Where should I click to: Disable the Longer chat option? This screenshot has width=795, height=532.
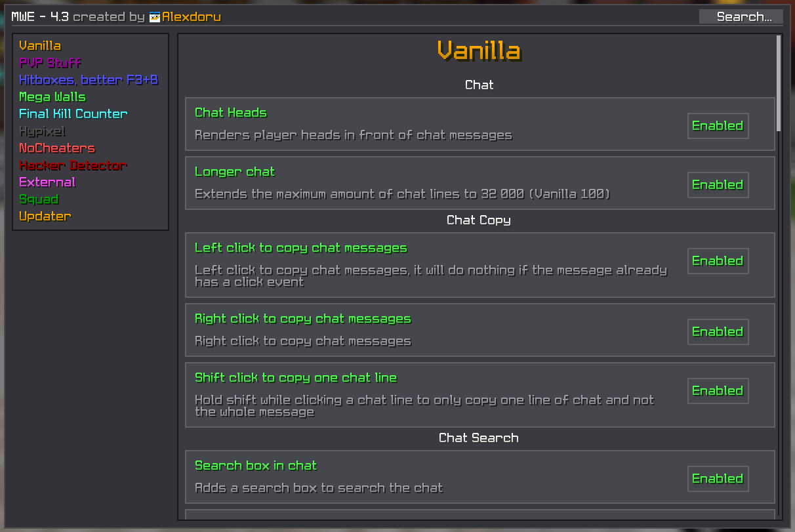(718, 184)
